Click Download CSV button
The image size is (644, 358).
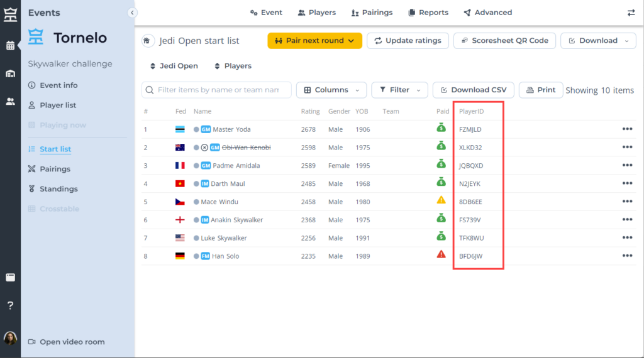(x=473, y=90)
